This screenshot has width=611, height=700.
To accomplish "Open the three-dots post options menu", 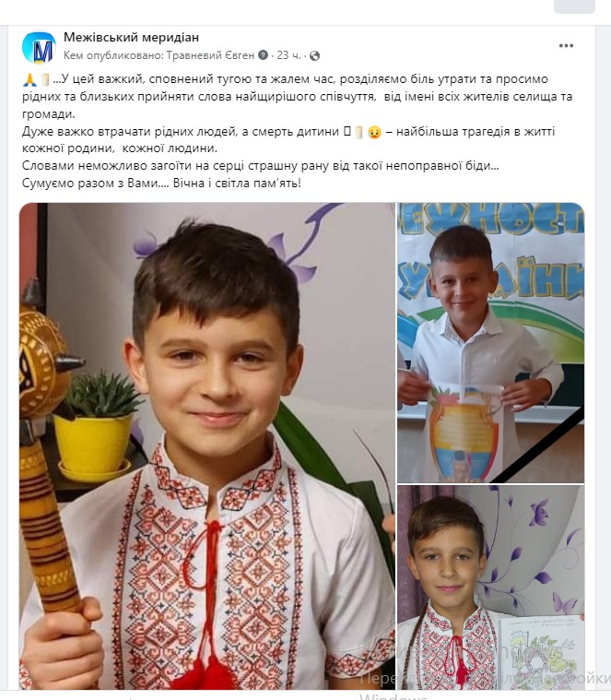I will (566, 46).
